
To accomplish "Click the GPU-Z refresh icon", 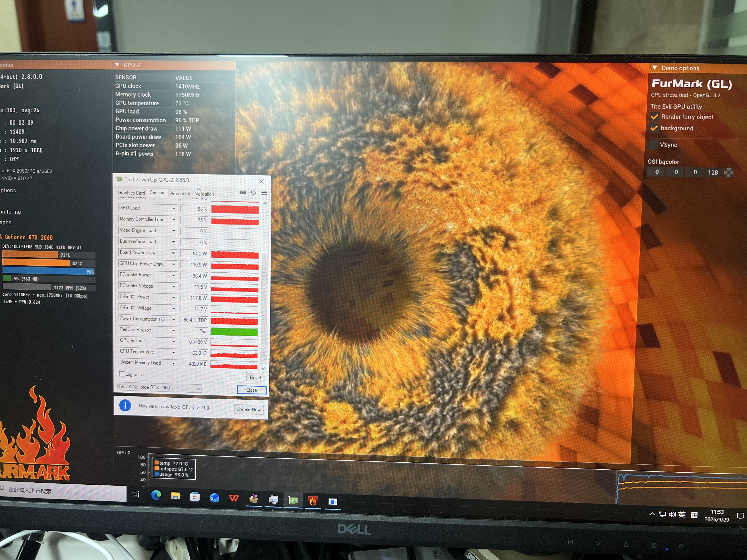I will (253, 192).
